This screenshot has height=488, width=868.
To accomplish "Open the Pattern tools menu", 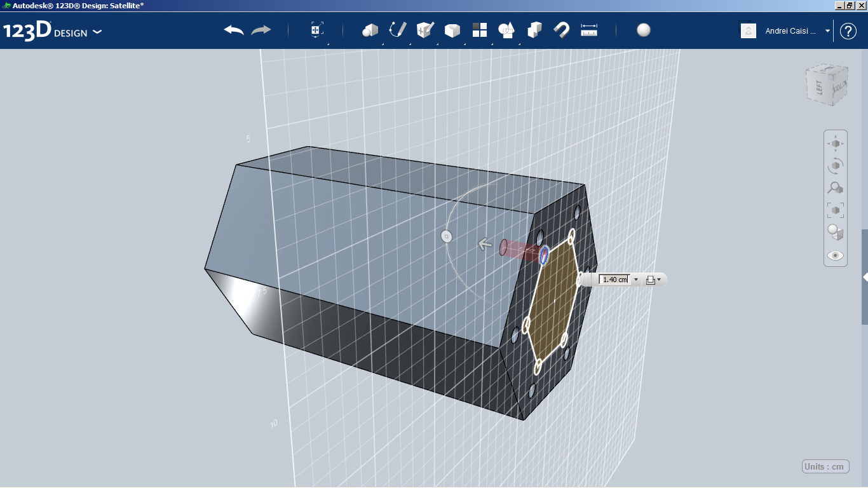I will point(480,30).
